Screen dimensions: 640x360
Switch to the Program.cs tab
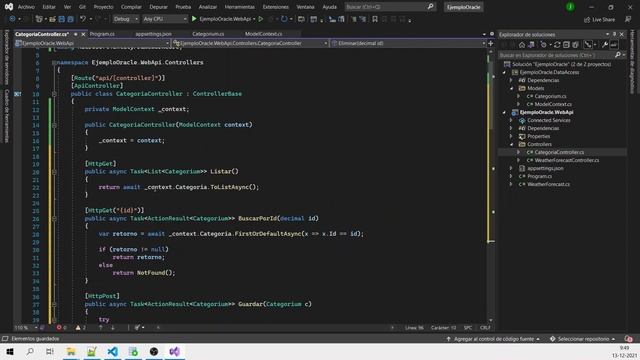pyautogui.click(x=102, y=34)
